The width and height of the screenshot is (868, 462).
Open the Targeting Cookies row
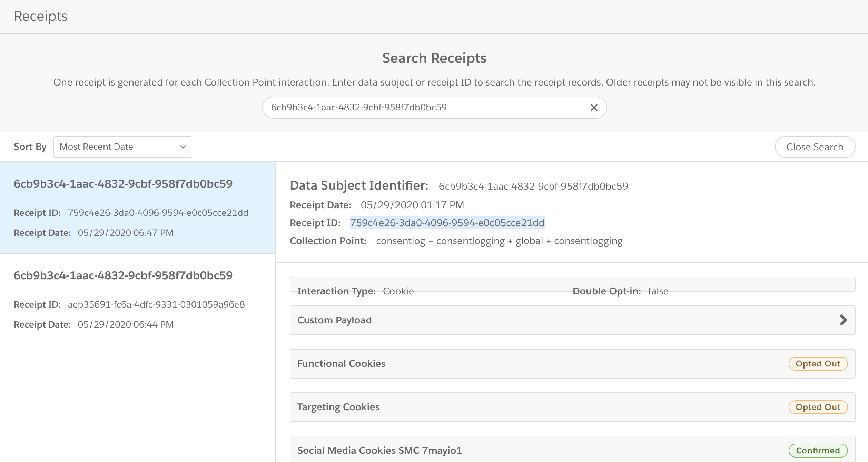517,407
